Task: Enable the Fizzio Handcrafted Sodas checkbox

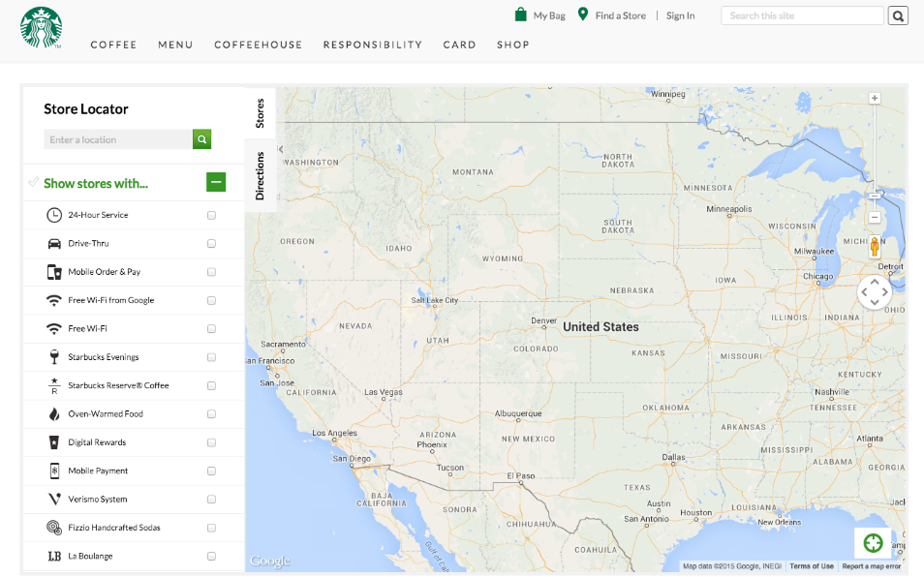Action: coord(211,528)
